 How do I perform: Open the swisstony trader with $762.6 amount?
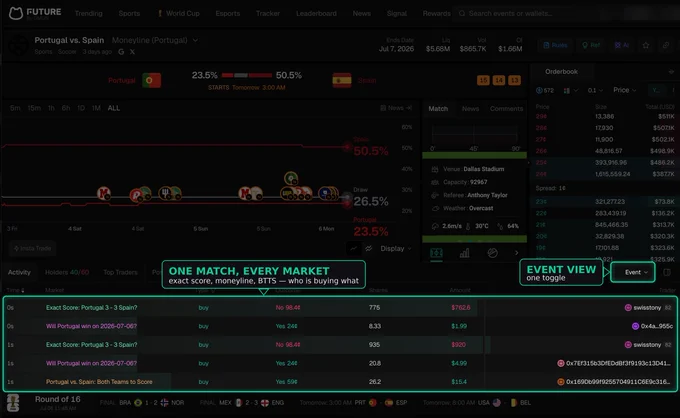click(x=647, y=307)
